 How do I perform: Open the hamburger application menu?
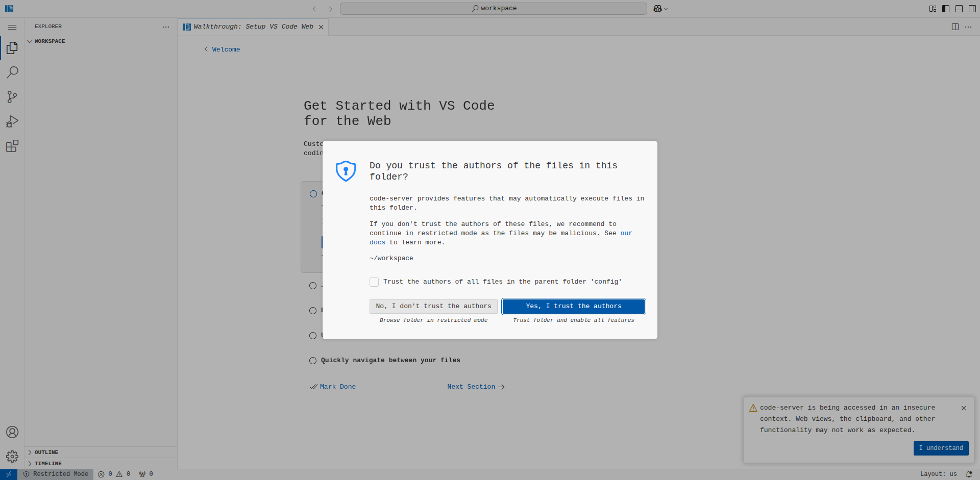pos(12,27)
